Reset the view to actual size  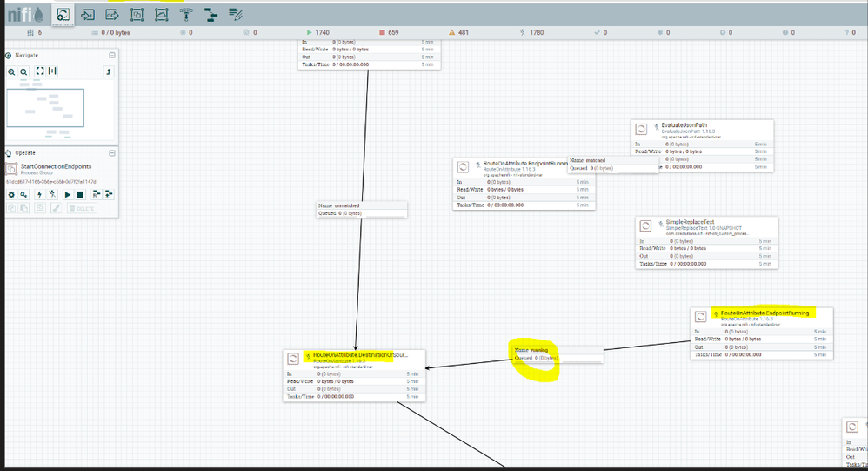coord(52,71)
